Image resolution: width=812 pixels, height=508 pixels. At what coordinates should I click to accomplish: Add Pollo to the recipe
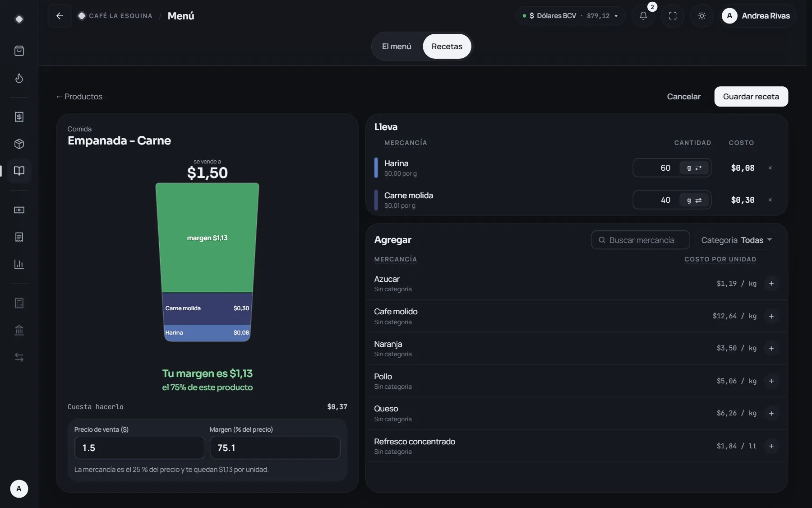(x=771, y=381)
